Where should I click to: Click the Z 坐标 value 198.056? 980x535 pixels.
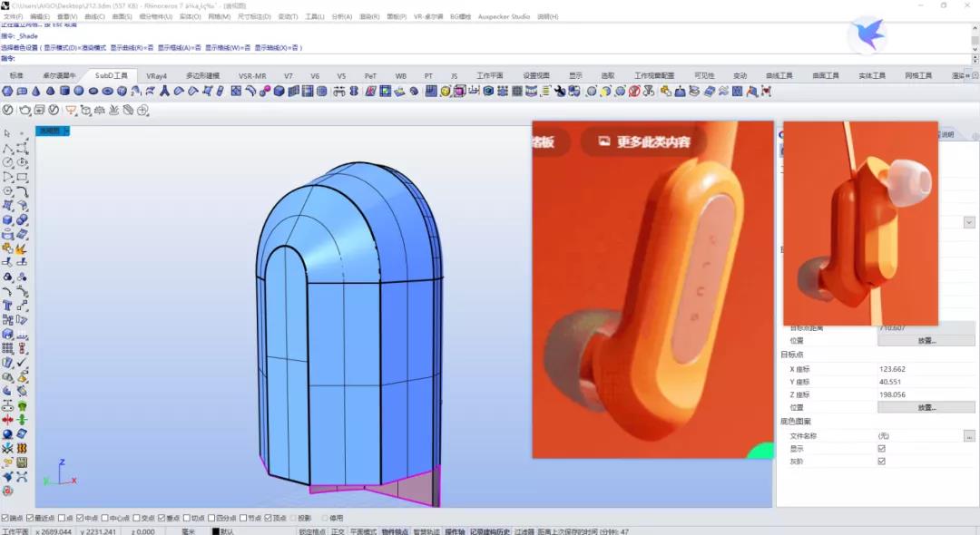[893, 394]
